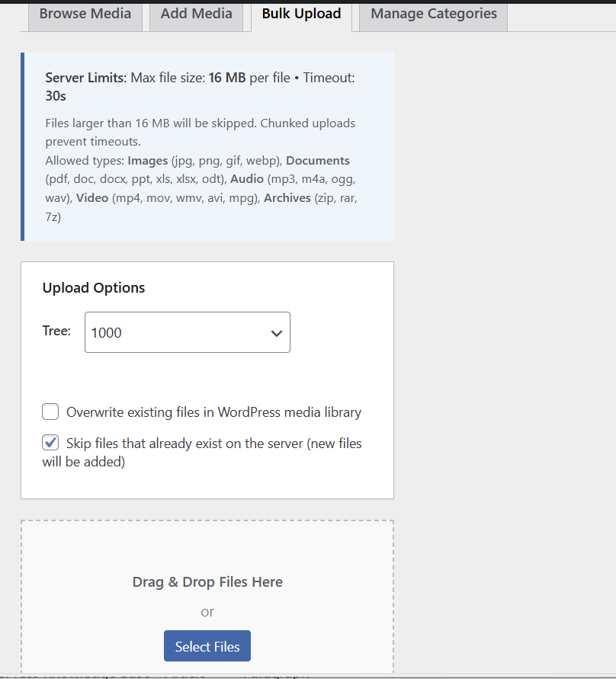The image size is (616, 679).
Task: Click the 'Archives' file type text
Action: (x=287, y=198)
